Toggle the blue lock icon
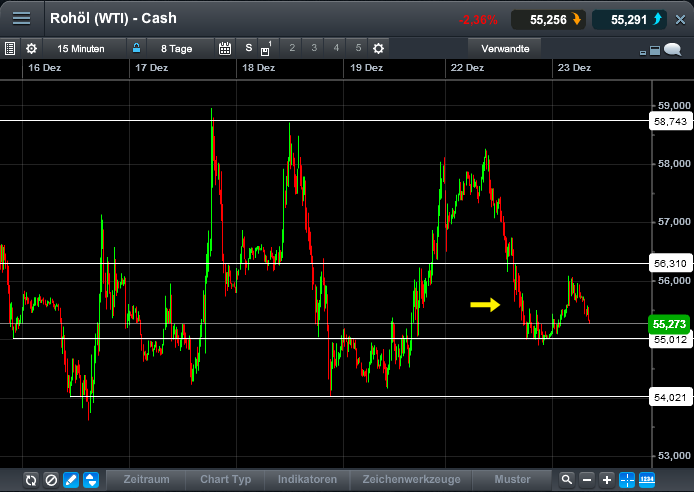 point(136,48)
